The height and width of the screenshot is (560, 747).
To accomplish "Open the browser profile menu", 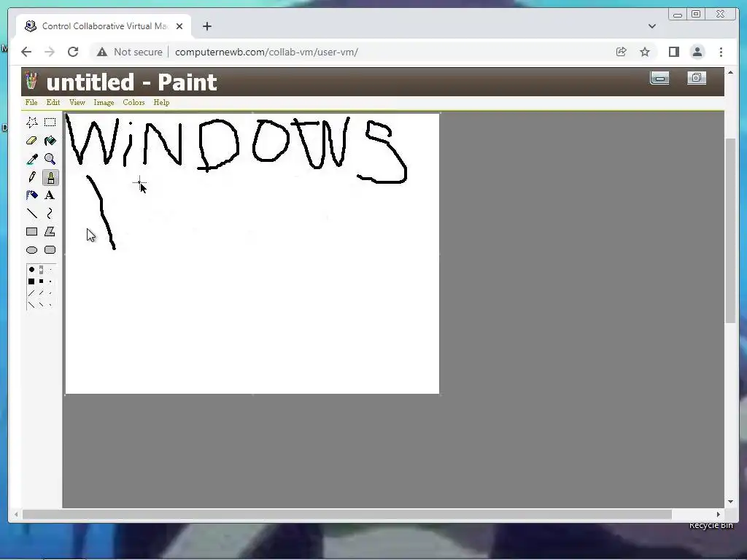I will pyautogui.click(x=697, y=52).
